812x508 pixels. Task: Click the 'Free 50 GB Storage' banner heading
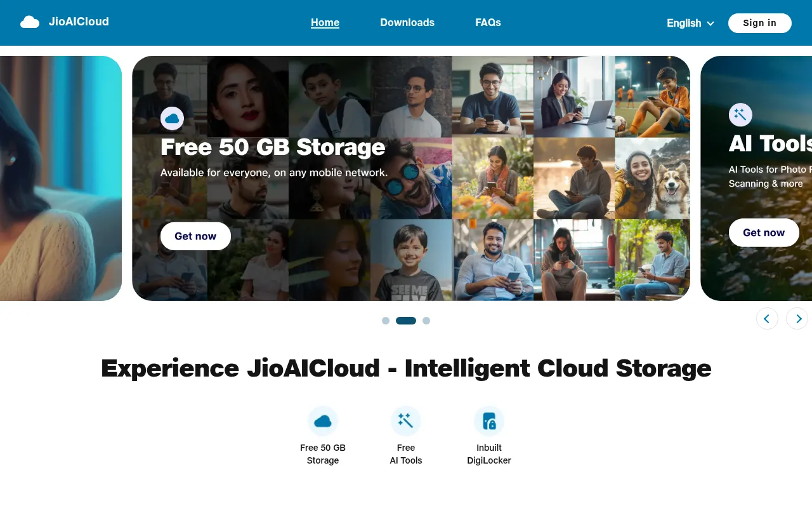pyautogui.click(x=273, y=147)
